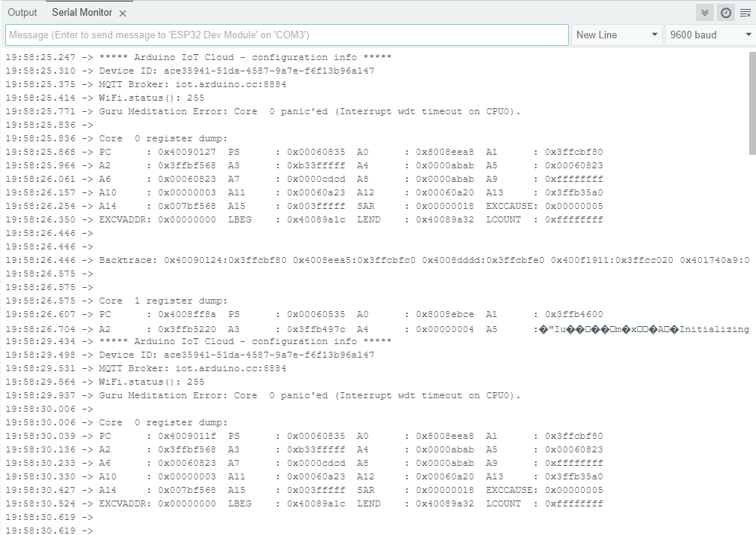This screenshot has width=756, height=535.
Task: Click the message input field
Action: (x=286, y=34)
